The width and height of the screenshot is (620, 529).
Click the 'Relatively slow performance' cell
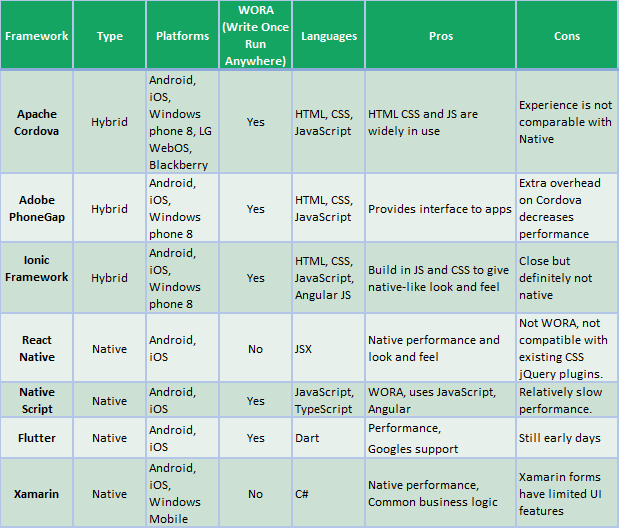(566, 401)
